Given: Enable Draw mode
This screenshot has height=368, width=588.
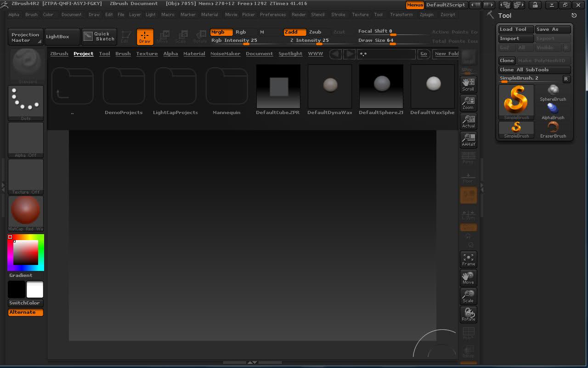Looking at the screenshot, I should click(145, 37).
